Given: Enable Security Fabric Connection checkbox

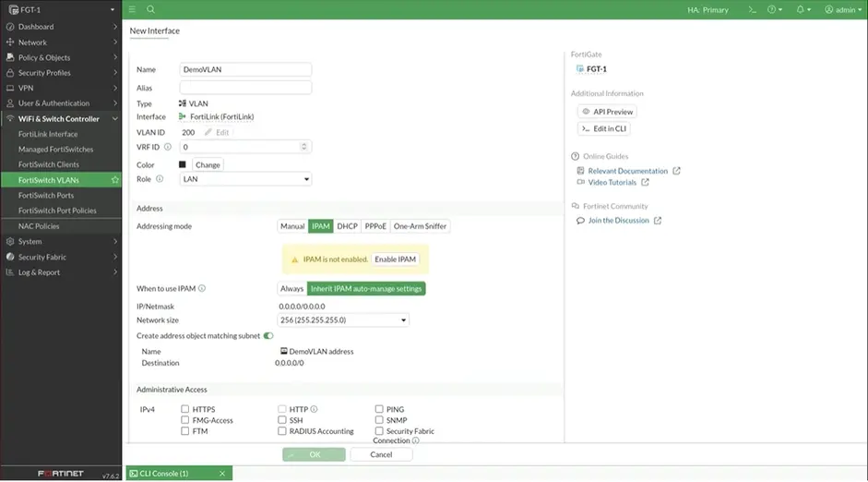Looking at the screenshot, I should pos(379,430).
